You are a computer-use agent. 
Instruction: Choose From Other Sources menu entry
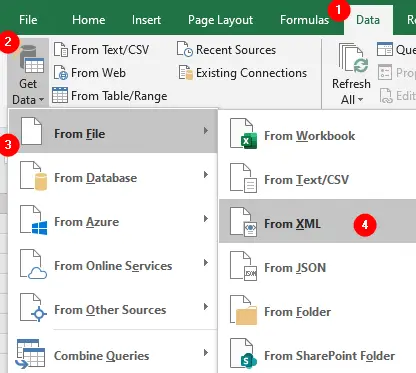(x=113, y=307)
